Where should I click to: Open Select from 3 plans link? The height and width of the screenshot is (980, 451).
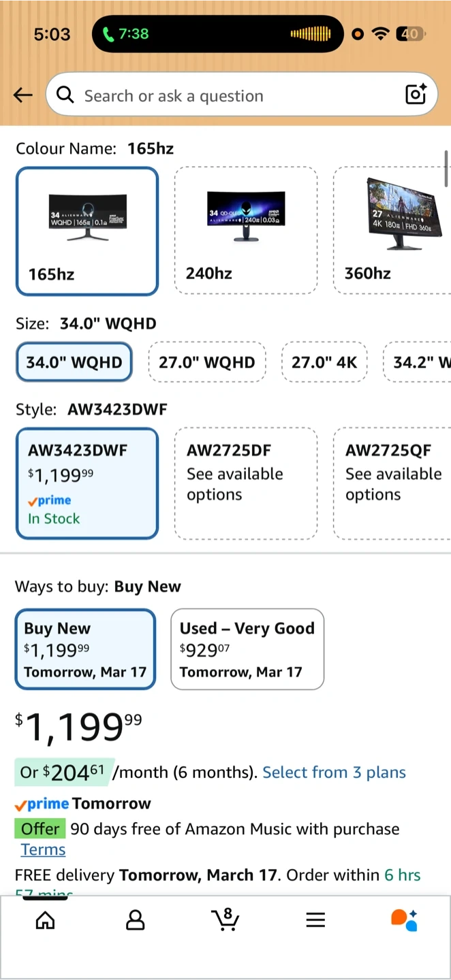[x=334, y=772]
